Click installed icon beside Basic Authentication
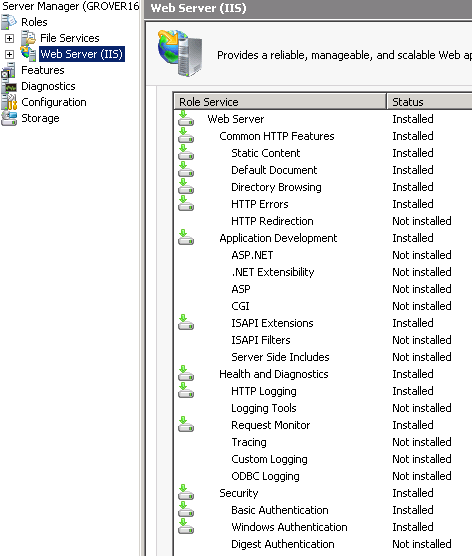 coord(186,510)
